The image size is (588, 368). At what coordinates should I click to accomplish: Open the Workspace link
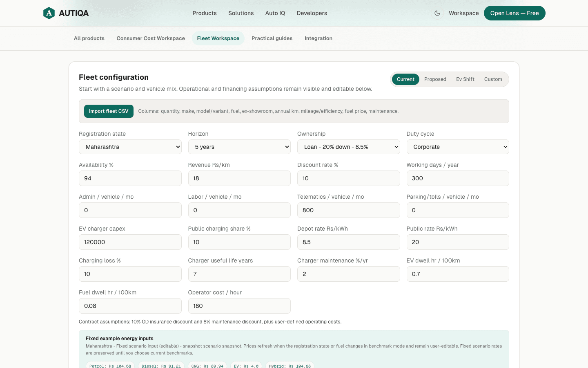[x=464, y=13]
